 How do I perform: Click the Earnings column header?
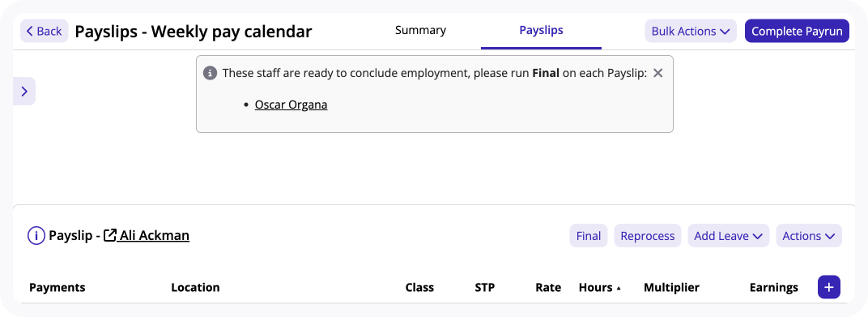774,287
